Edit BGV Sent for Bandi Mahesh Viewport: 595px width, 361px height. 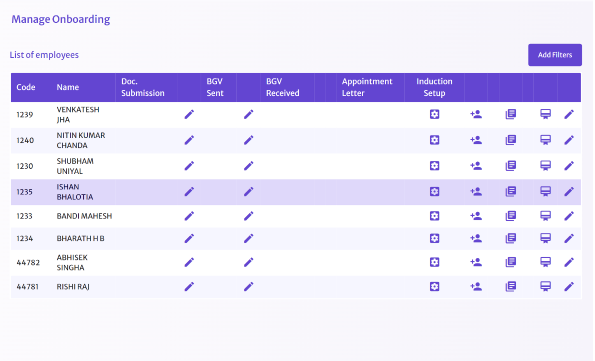click(249, 216)
